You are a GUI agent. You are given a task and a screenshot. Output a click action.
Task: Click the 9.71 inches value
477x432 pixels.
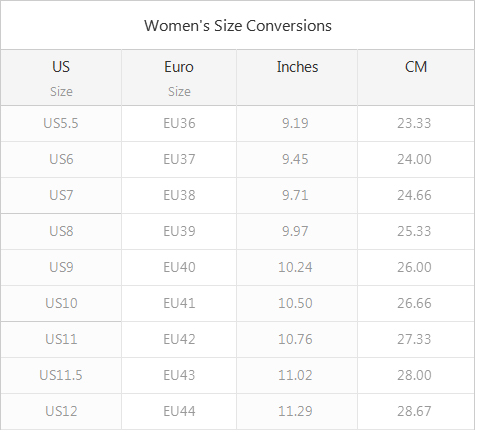pos(295,195)
